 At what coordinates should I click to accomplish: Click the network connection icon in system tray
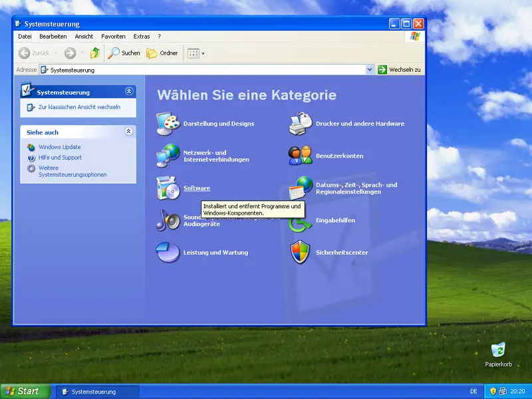503,391
